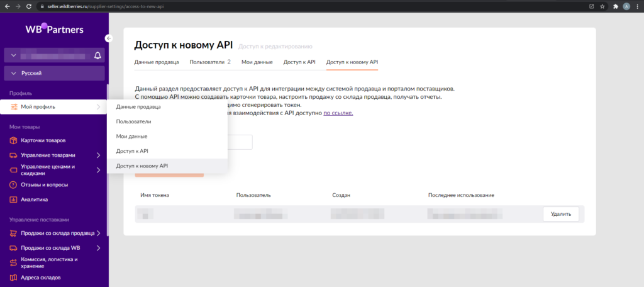This screenshot has height=287, width=644.
Task: Click the Продажи со склада продавца cart icon
Action: (x=14, y=234)
